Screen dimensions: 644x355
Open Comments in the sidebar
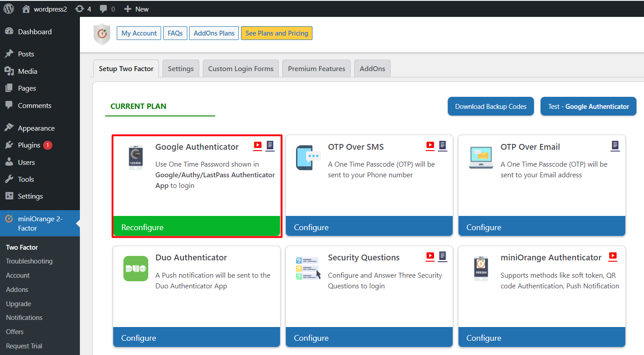[40, 105]
